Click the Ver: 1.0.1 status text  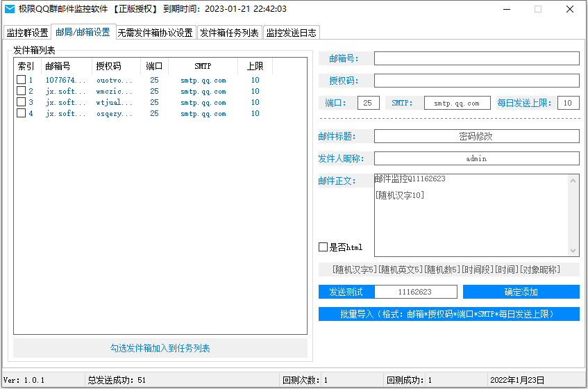[x=24, y=380]
